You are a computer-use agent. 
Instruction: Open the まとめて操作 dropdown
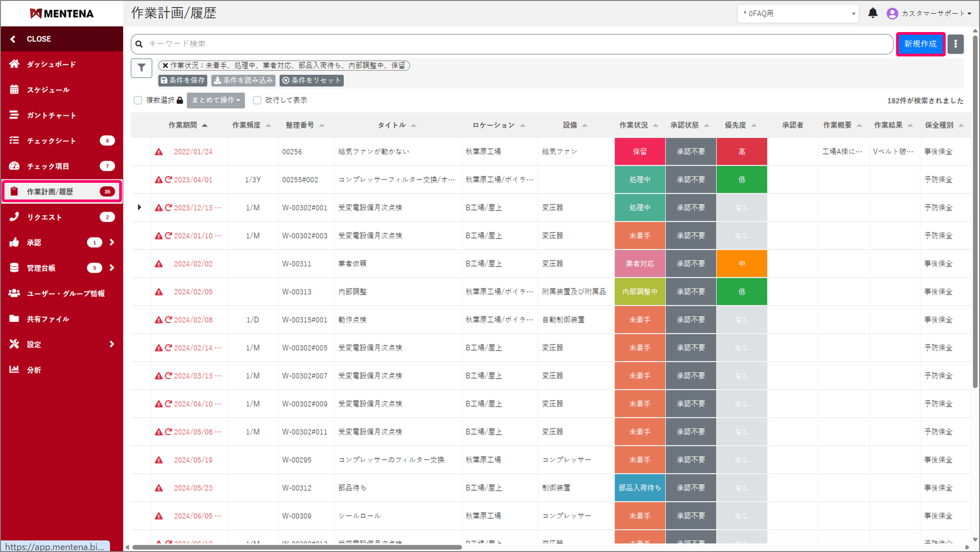[x=216, y=100]
